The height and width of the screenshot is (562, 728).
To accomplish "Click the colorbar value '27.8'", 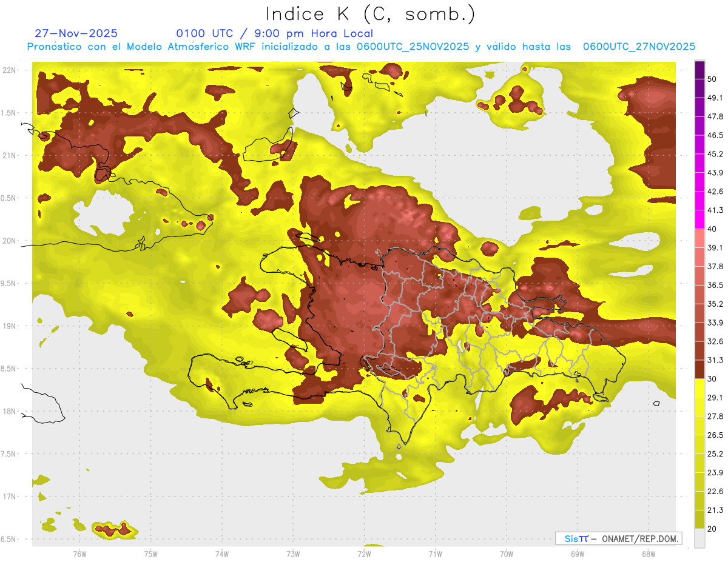I will pos(715,416).
